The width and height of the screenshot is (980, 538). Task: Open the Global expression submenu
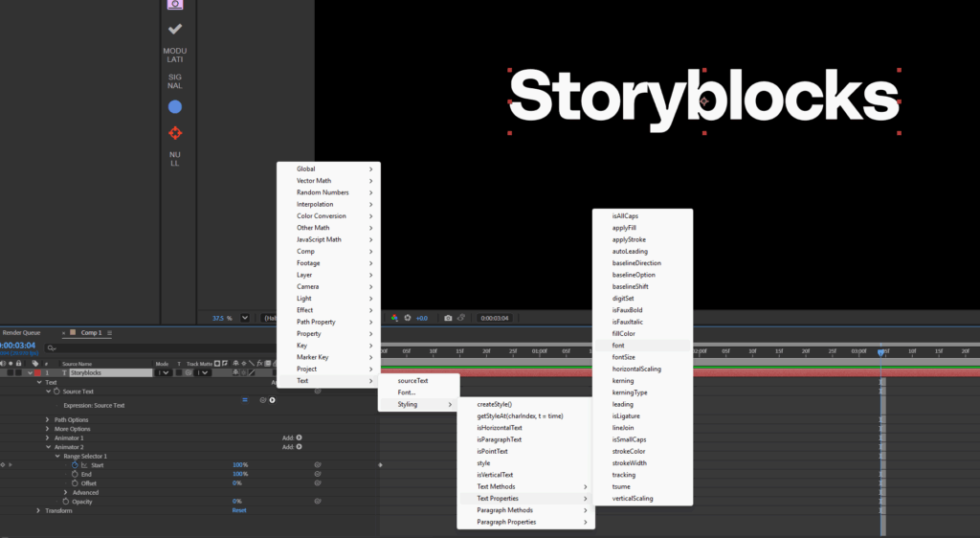tap(329, 168)
